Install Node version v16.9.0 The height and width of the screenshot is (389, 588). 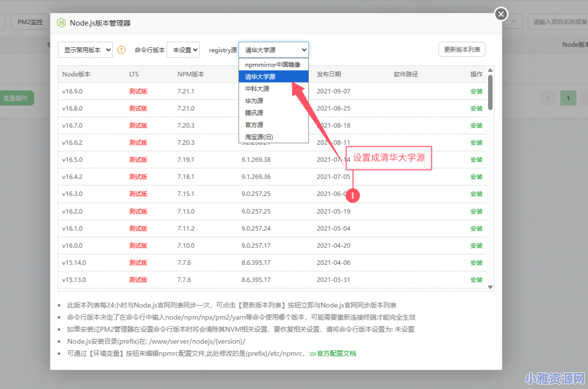(x=476, y=91)
